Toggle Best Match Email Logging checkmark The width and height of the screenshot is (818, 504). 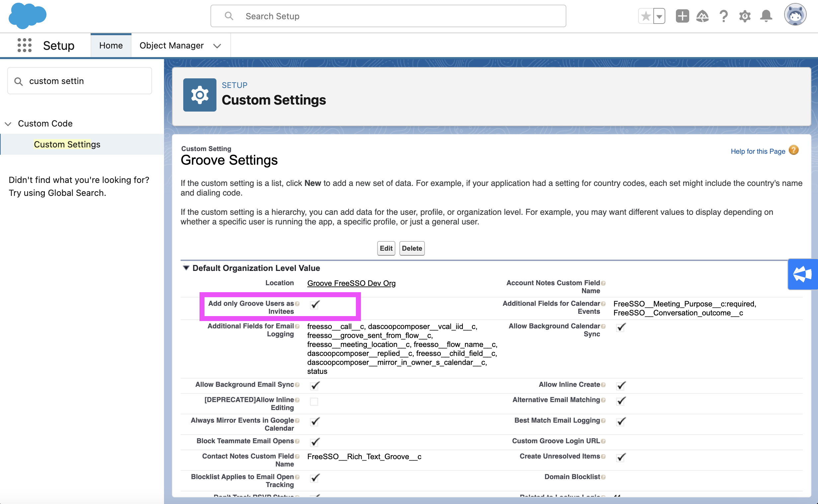pos(621,421)
